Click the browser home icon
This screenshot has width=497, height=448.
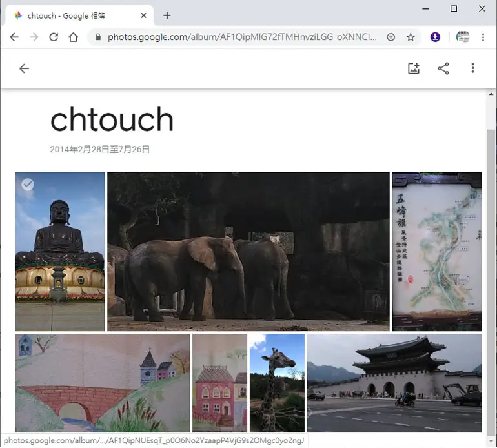click(73, 37)
